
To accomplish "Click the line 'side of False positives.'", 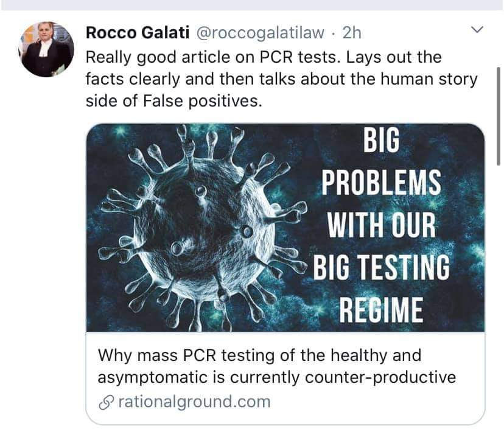I will click(x=174, y=101).
